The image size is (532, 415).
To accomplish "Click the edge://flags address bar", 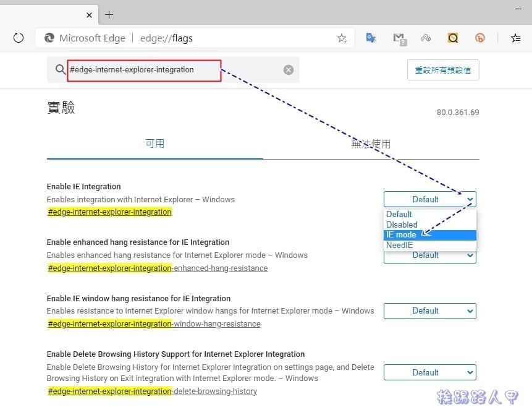I will 195,38.
